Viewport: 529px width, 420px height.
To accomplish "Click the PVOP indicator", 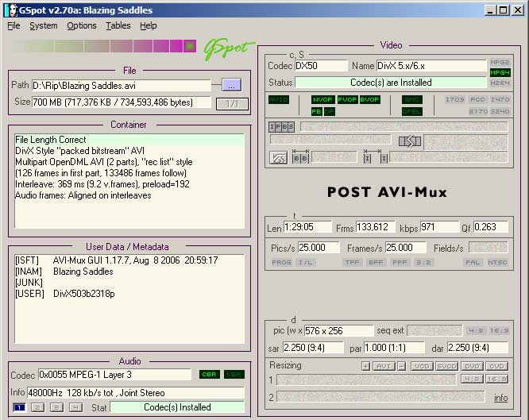I will [x=347, y=99].
